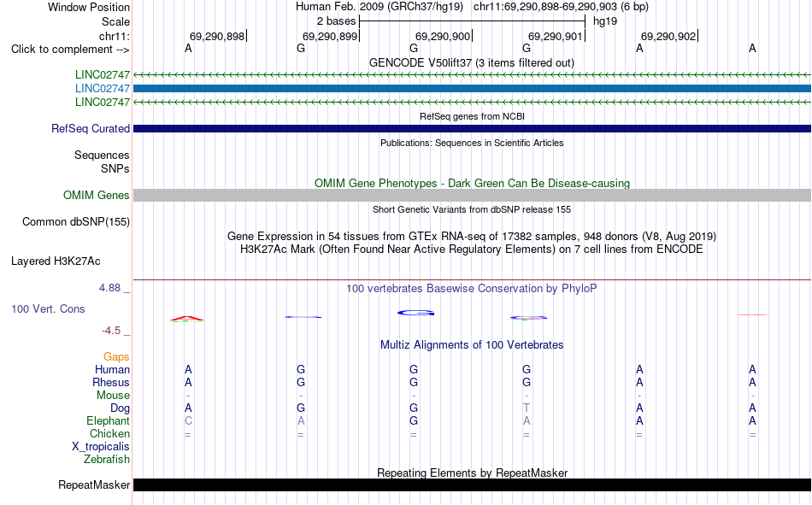812x505 pixels.
Task: Click coordinate label 69,290,899
Action: [329, 36]
